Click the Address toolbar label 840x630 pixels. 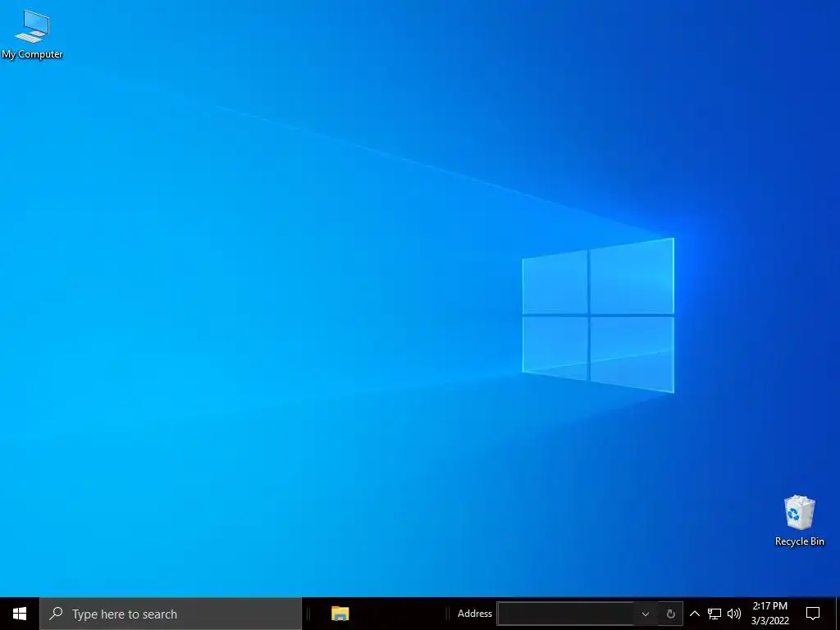(x=475, y=614)
